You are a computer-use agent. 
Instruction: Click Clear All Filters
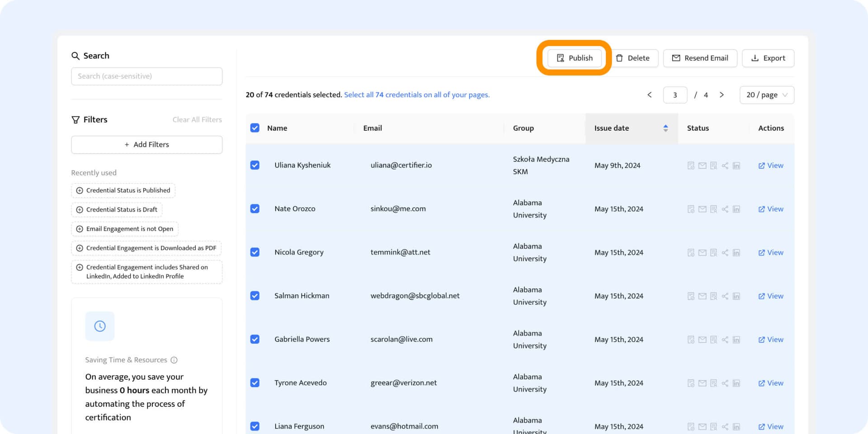click(197, 119)
